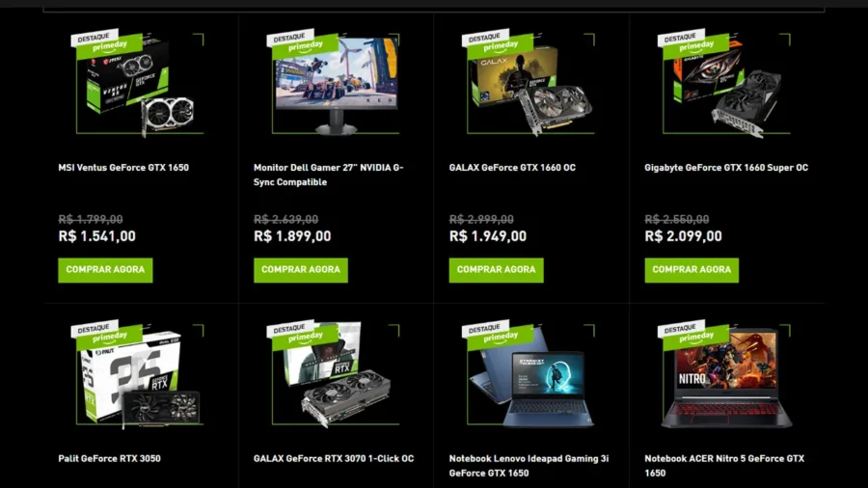Select the Lenovo Ideapad Gaming 3i image
This screenshot has width=868, height=488.
529,374
